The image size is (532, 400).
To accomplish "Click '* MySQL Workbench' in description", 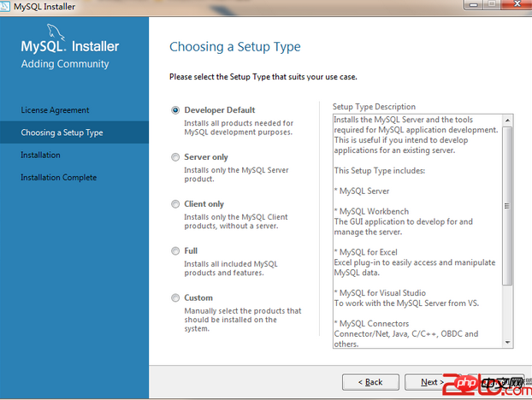I will [x=371, y=211].
